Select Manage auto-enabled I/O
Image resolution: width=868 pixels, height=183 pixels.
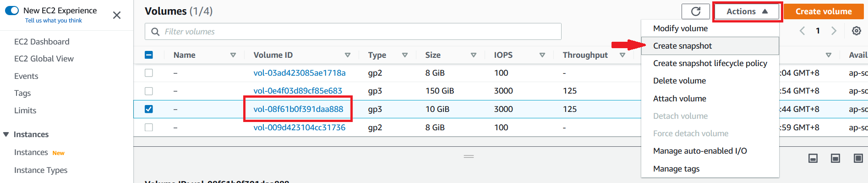pyautogui.click(x=710, y=151)
